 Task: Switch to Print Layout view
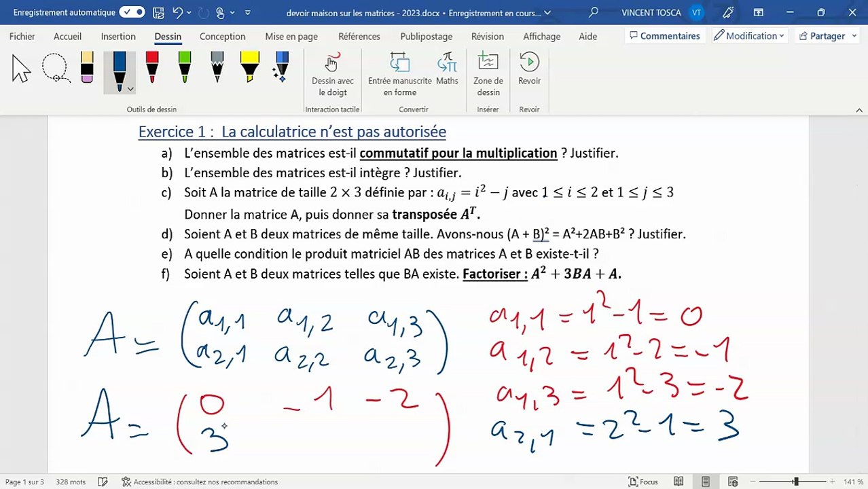[706, 482]
